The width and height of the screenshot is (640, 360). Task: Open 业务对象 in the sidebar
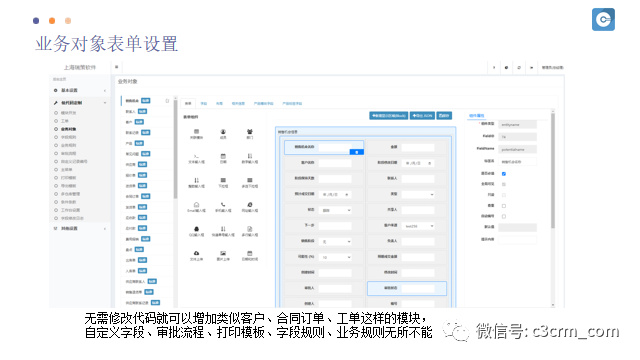point(68,129)
